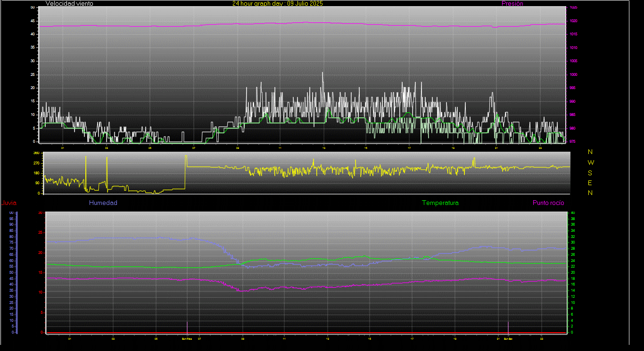Select the "lluvia" label in red
Image resolution: width=644 pixels, height=351 pixels.
click(x=9, y=203)
